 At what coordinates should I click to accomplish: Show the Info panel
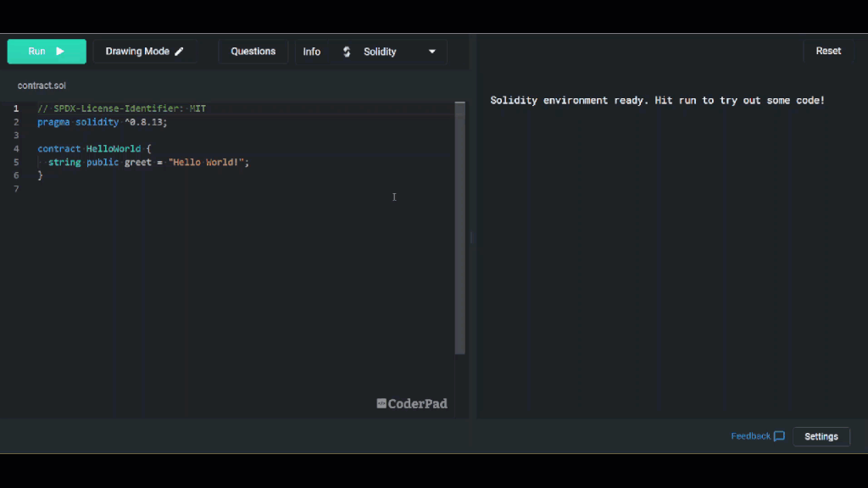pos(312,52)
